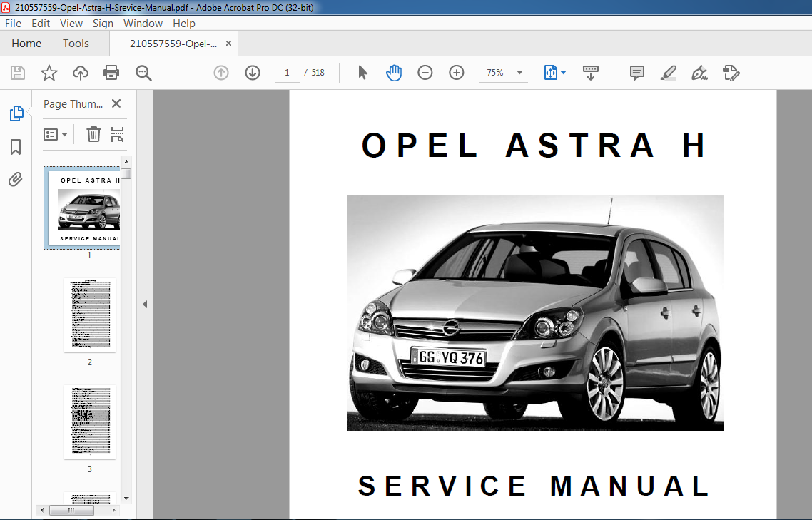Upload file to cloud icon
This screenshot has height=520, width=812.
pyautogui.click(x=80, y=73)
